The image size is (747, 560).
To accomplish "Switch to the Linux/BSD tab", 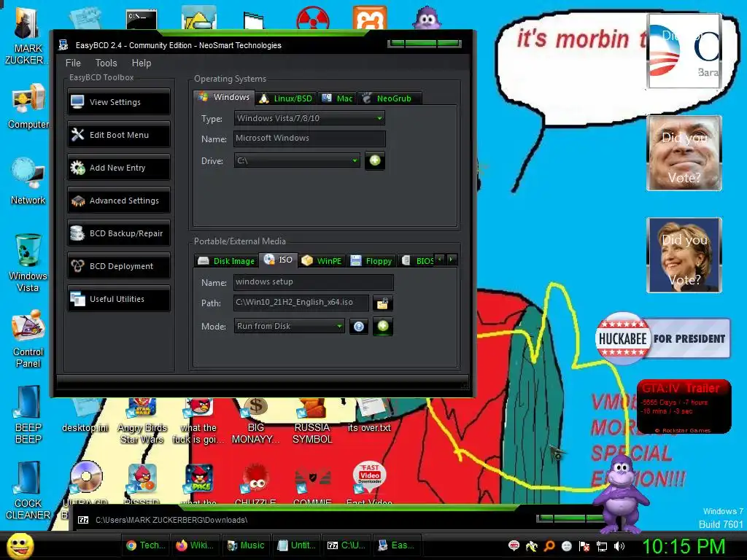I will (286, 98).
